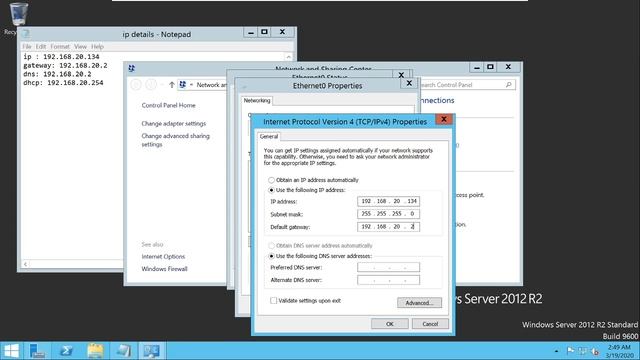Screen dimensions: 640x360
Task: Open Internet Options link
Action: [x=163, y=256]
